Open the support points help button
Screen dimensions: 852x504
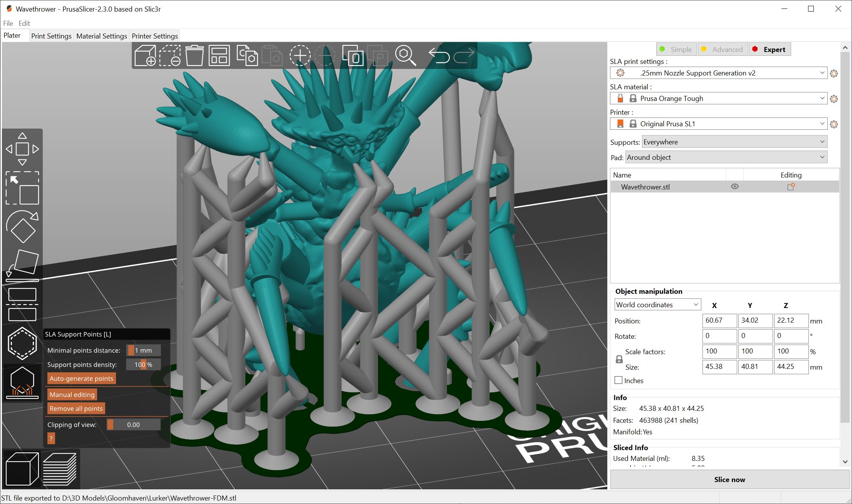pyautogui.click(x=51, y=439)
